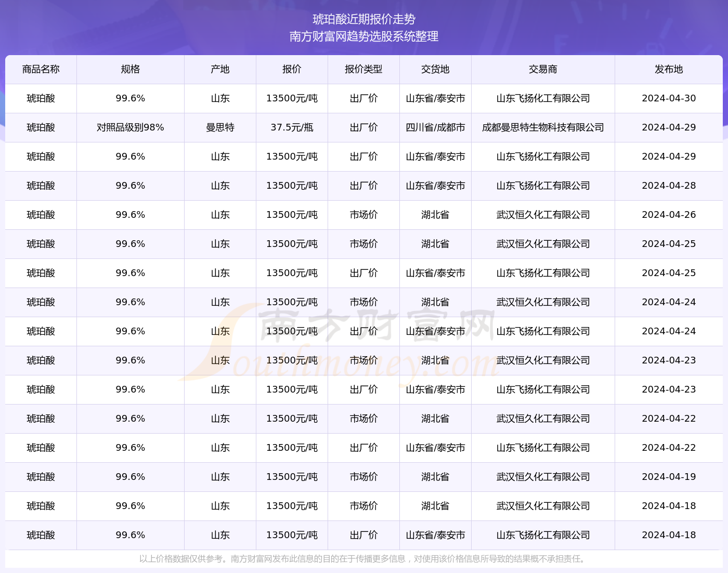Click 13500元/吨 in the 2024-04-19 row
Screen dimensions: 728x573
(292, 477)
